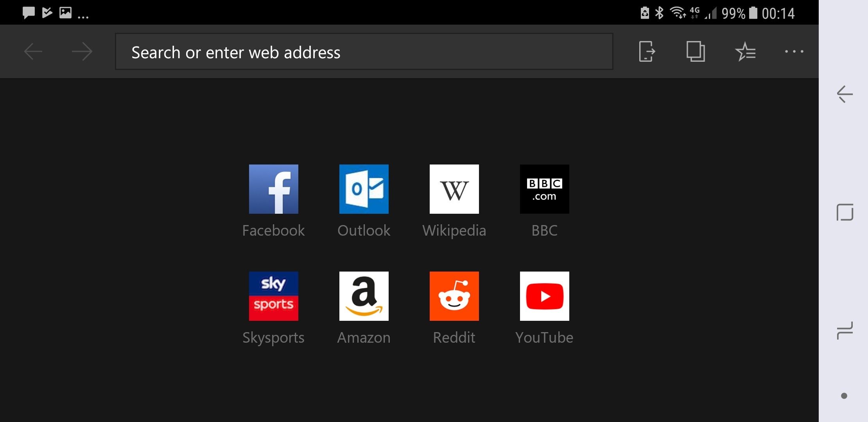
Task: Tap the battery percentage in the status bar
Action: coord(734,13)
